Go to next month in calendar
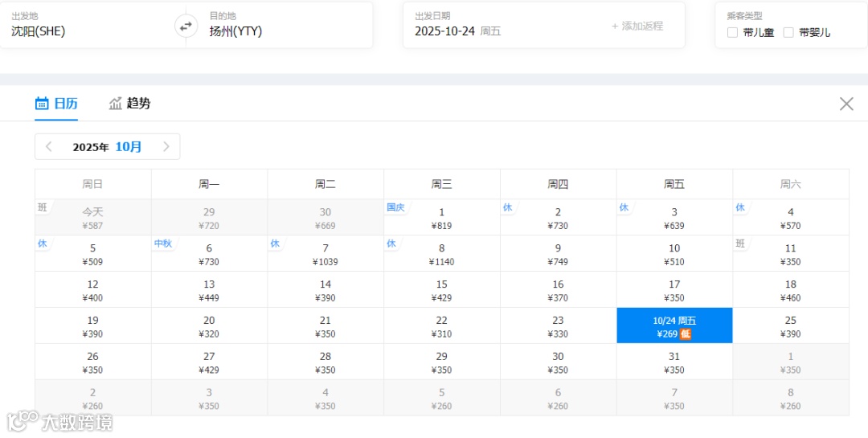Viewport: 868px width, 438px height. pyautogui.click(x=166, y=147)
